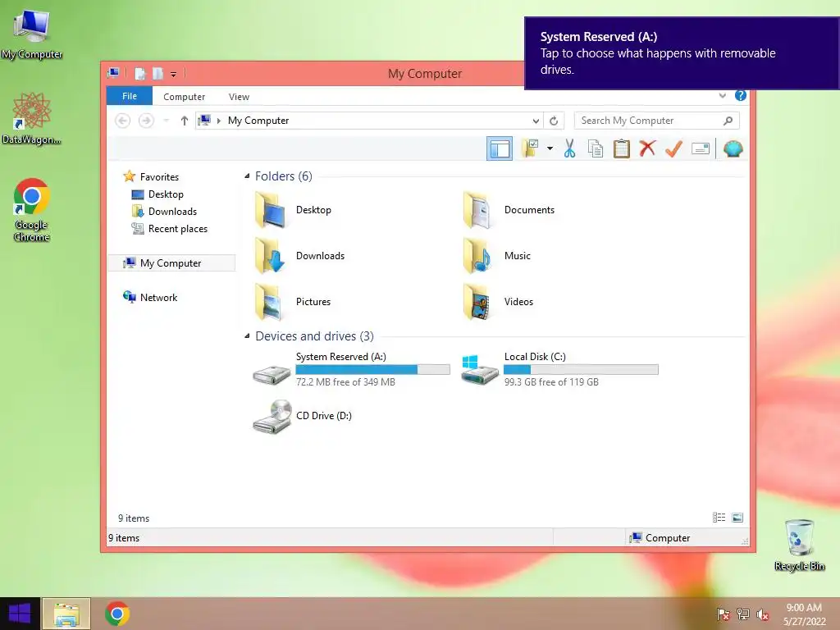This screenshot has height=630, width=840.
Task: Expand the breadcrumb arrow before My Computer
Action: coord(218,121)
